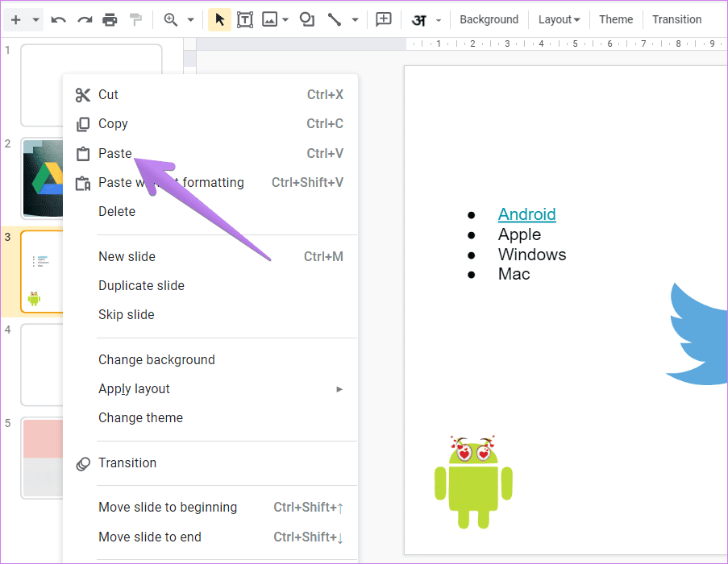The width and height of the screenshot is (728, 564).
Task: Select the green Android robot image
Action: tap(473, 483)
